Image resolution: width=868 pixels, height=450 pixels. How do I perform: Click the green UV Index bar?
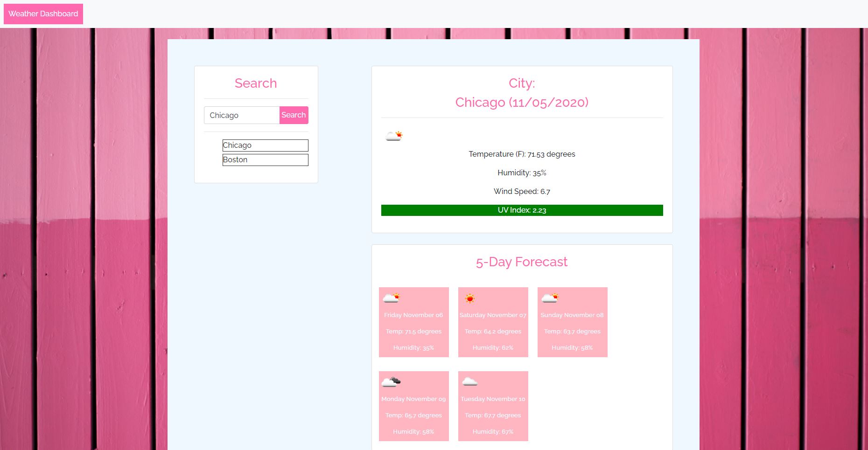(522, 210)
